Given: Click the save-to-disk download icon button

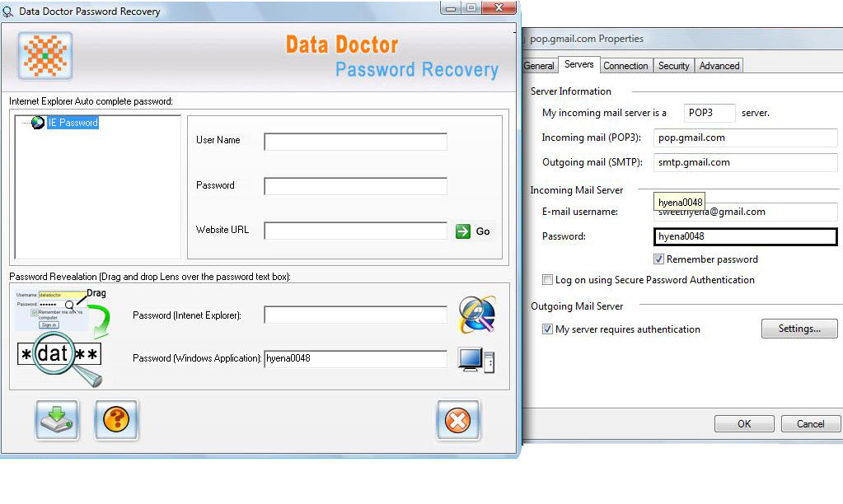Looking at the screenshot, I should pyautogui.click(x=57, y=420).
